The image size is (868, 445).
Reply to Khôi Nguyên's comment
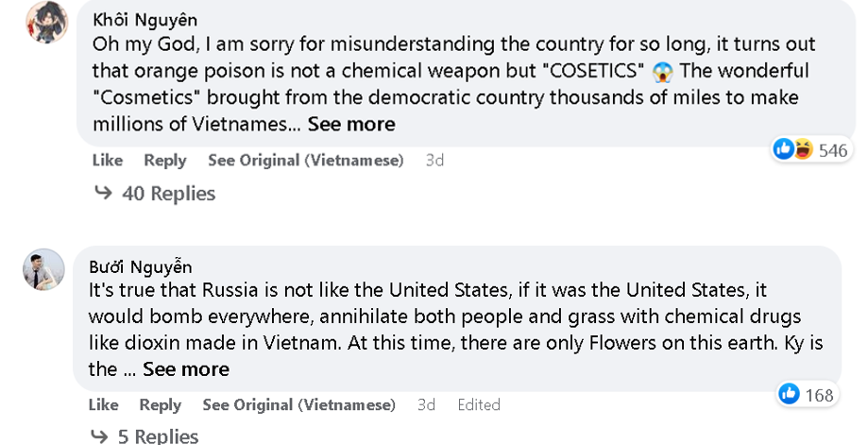(164, 161)
